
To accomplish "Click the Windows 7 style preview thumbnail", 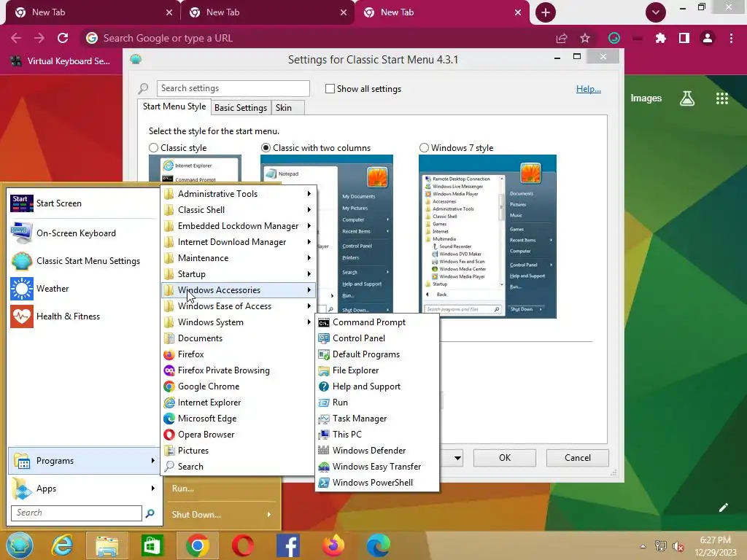I will click(x=487, y=237).
